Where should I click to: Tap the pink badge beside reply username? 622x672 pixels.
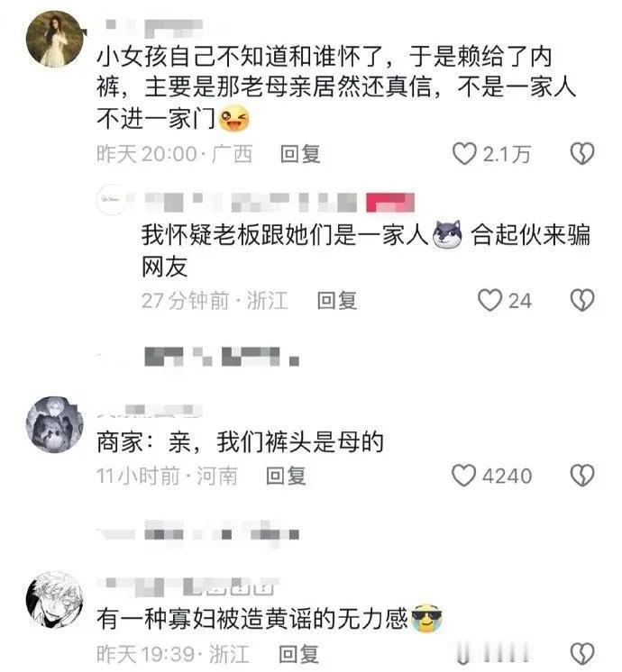point(390,203)
